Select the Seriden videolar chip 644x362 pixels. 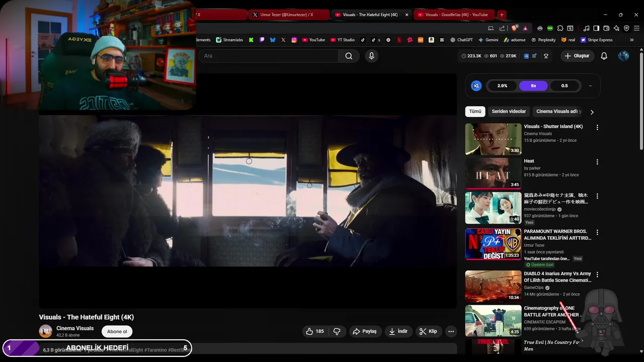pyautogui.click(x=509, y=111)
